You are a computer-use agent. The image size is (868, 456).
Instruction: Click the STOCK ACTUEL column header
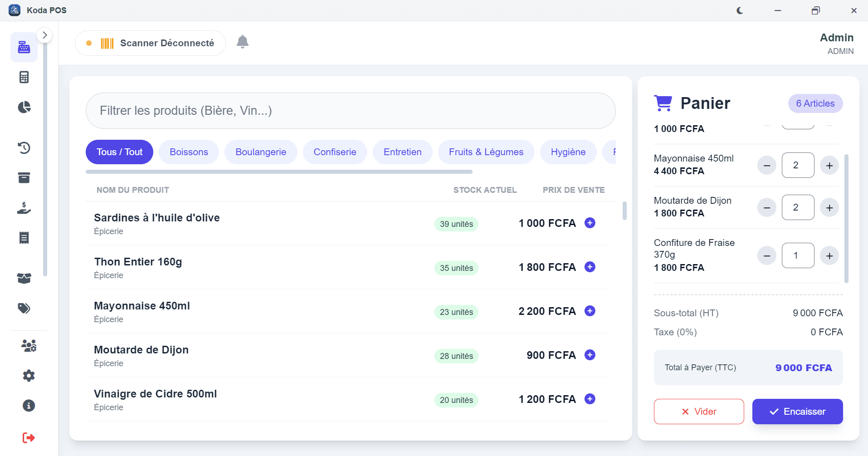coord(485,190)
